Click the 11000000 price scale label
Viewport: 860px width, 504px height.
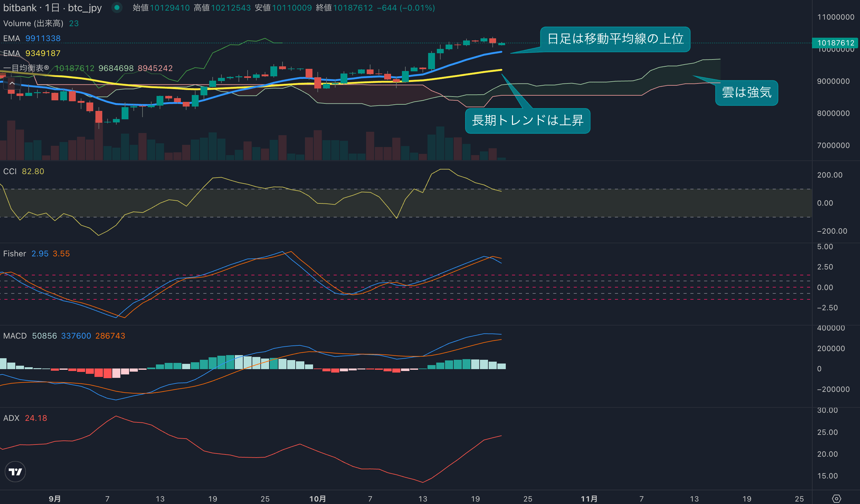click(835, 17)
